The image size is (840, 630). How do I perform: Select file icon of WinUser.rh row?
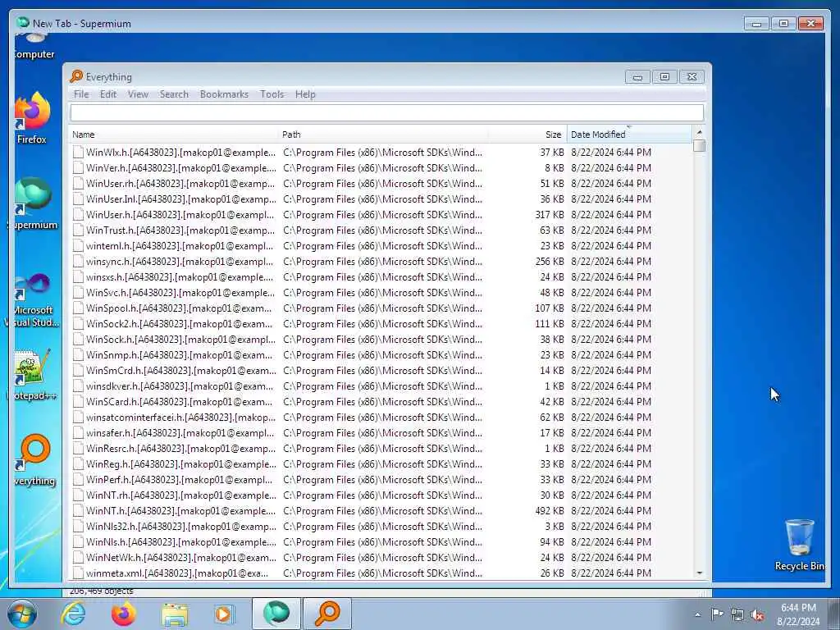(x=78, y=183)
